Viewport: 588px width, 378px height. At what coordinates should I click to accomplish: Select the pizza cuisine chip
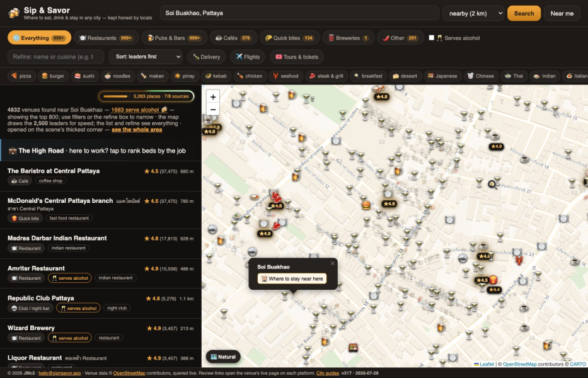click(x=22, y=76)
